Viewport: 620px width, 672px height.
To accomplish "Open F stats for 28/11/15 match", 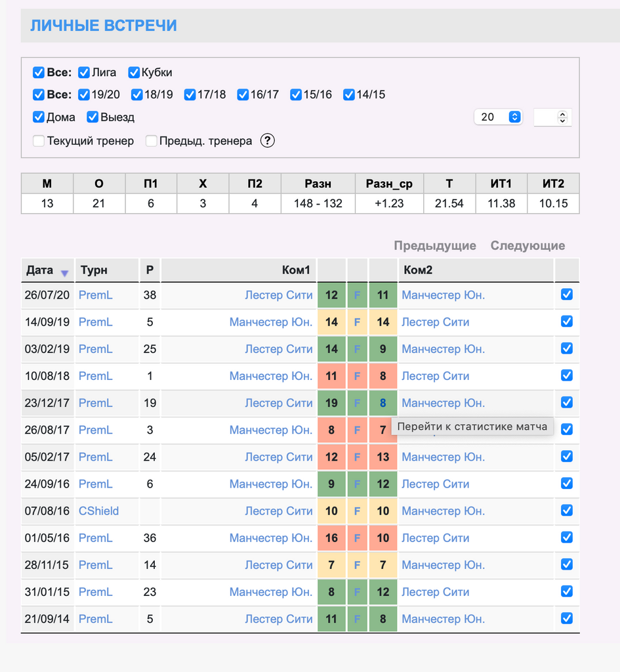I will pos(358,565).
